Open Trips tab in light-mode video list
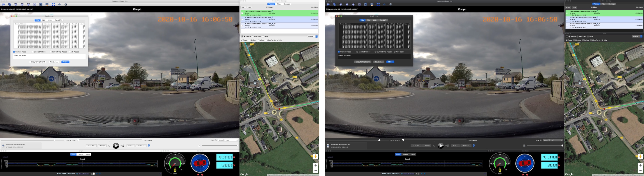Viewport: 644px width, 176px height. click(279, 4)
